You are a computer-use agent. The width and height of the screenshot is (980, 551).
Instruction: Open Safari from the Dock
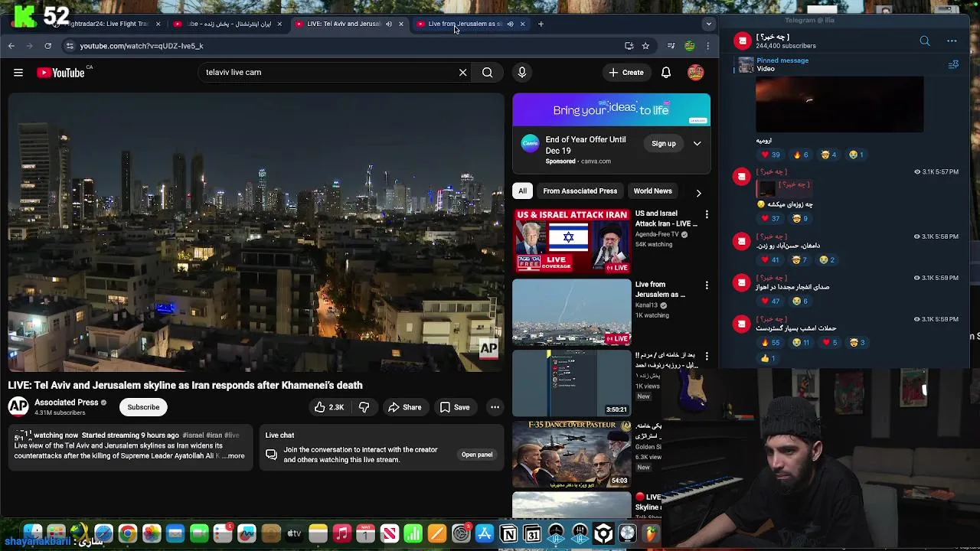pos(103,533)
